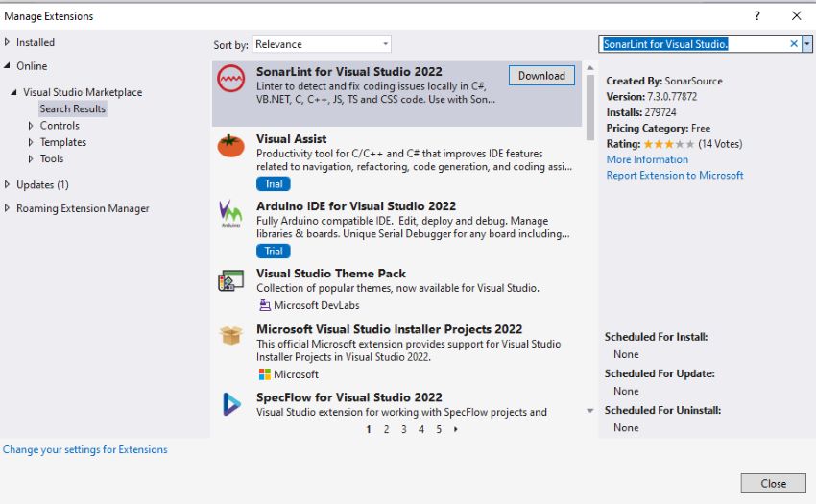Viewport: 816px width, 504px height.
Task: Collapse the Online category
Action: pyautogui.click(x=7, y=65)
